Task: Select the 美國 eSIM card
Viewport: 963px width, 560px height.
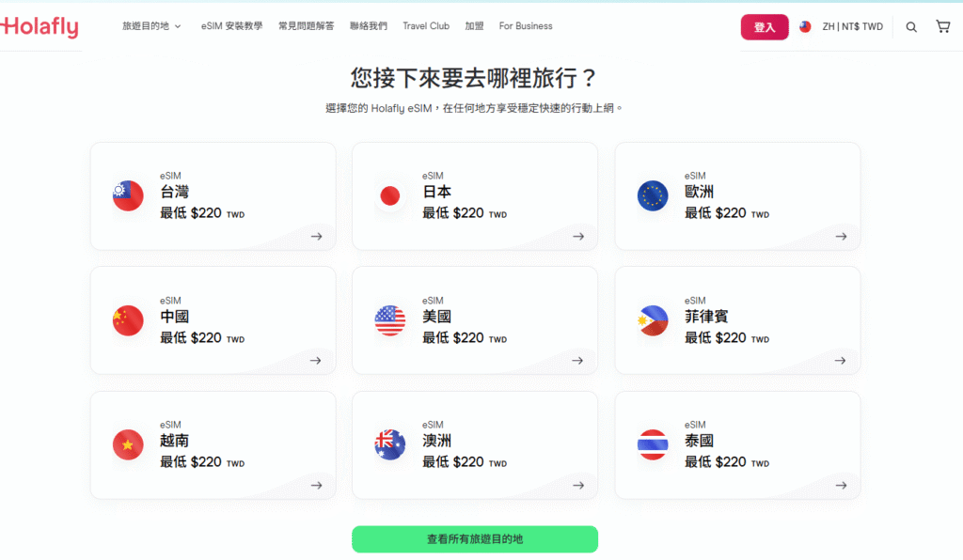Action: [x=475, y=320]
